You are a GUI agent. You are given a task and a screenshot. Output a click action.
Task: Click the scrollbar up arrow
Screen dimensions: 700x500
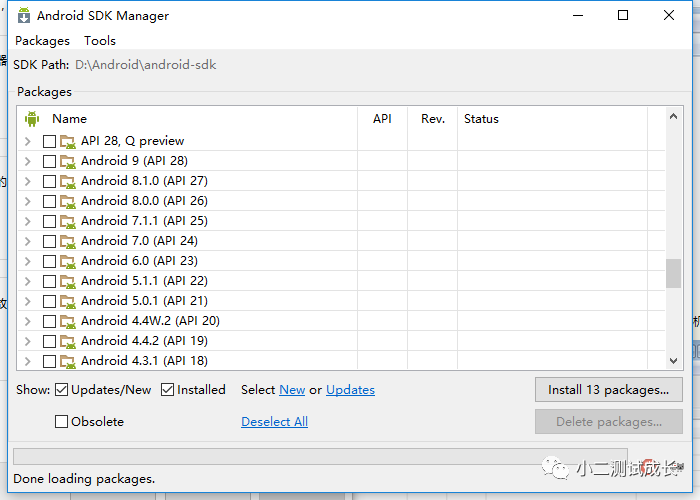(673, 117)
